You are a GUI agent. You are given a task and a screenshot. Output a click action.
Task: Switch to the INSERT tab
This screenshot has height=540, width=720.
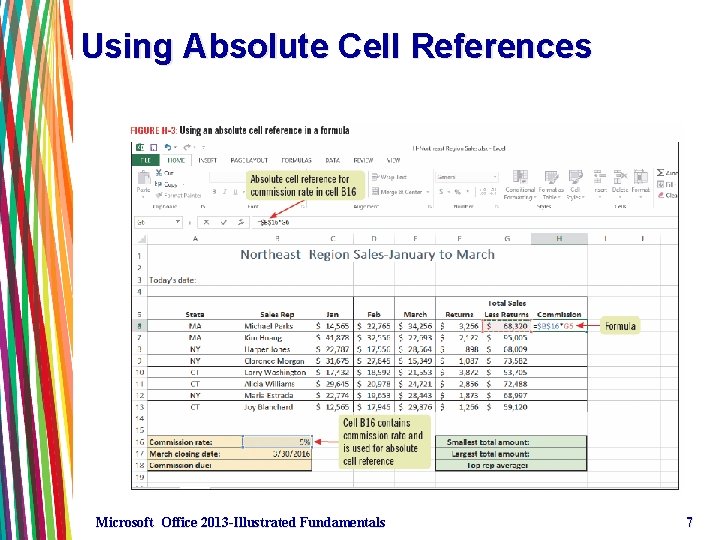pos(208,160)
